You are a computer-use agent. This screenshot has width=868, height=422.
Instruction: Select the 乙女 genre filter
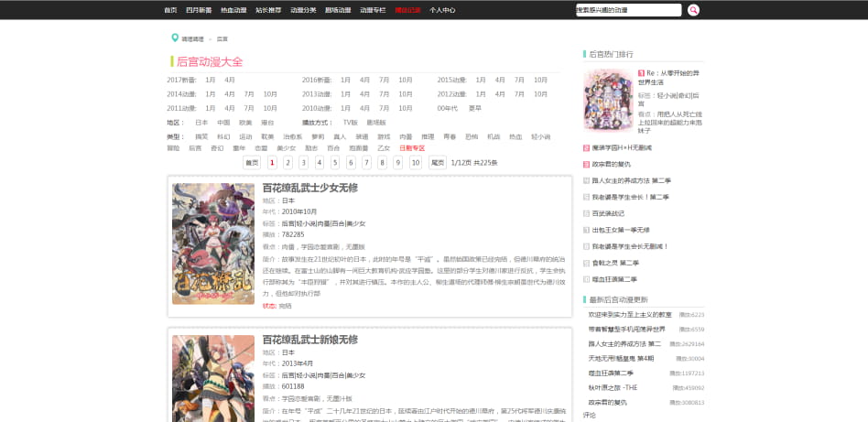pos(384,148)
